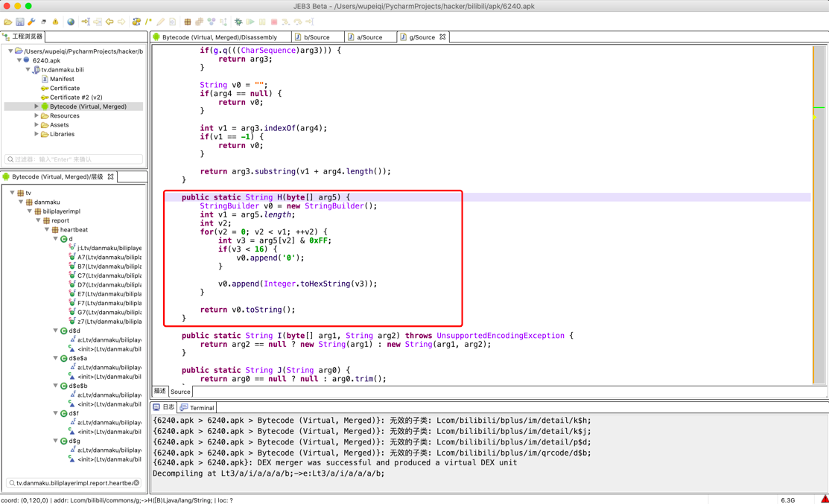
Task: Select Certificate #2 (v2) item
Action: [x=76, y=98]
